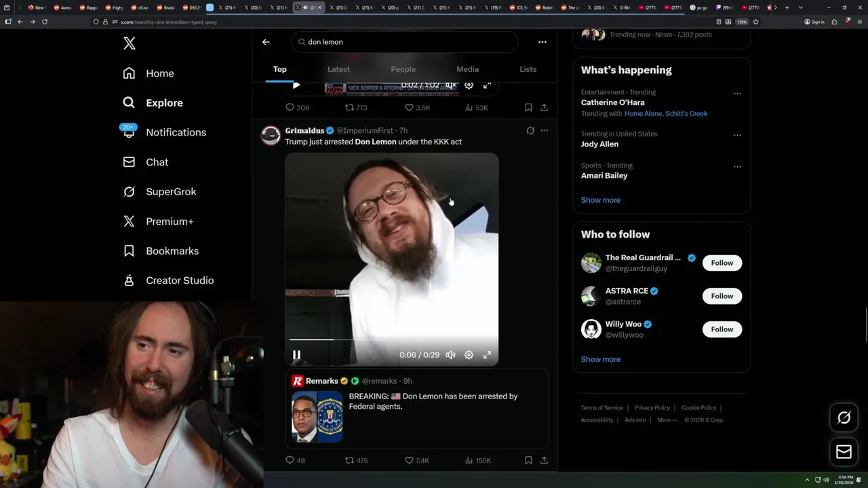
Task: Open Grimaldus display name link
Action: (304, 130)
